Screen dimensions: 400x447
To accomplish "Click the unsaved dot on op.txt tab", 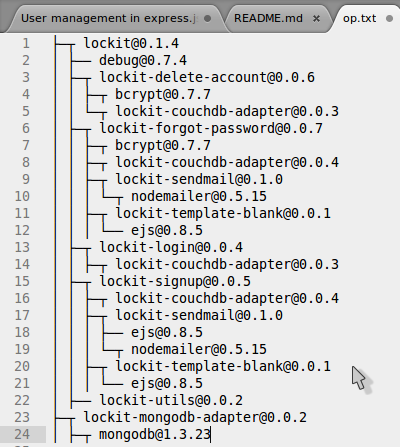I will [389, 19].
